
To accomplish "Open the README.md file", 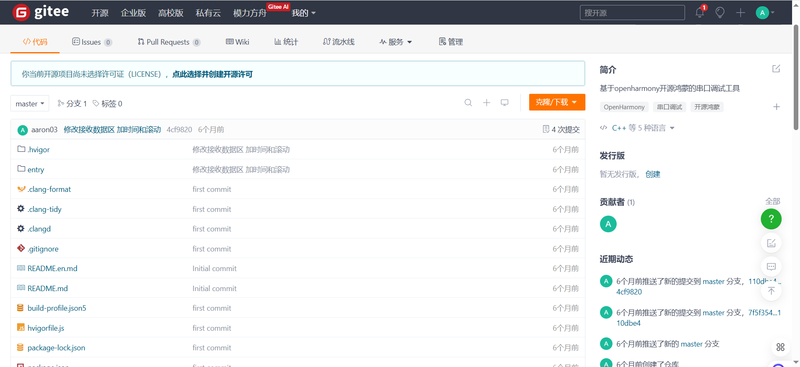I will point(47,288).
